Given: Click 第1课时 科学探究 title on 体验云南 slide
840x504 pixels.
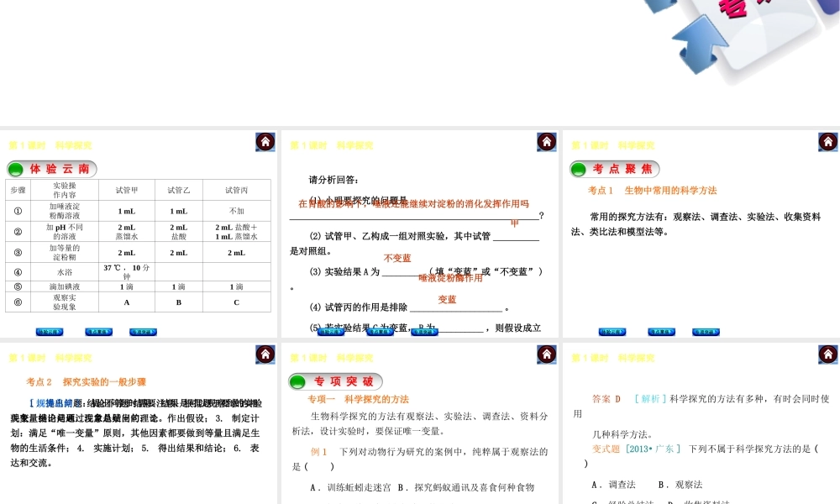Looking at the screenshot, I should pos(50,145).
